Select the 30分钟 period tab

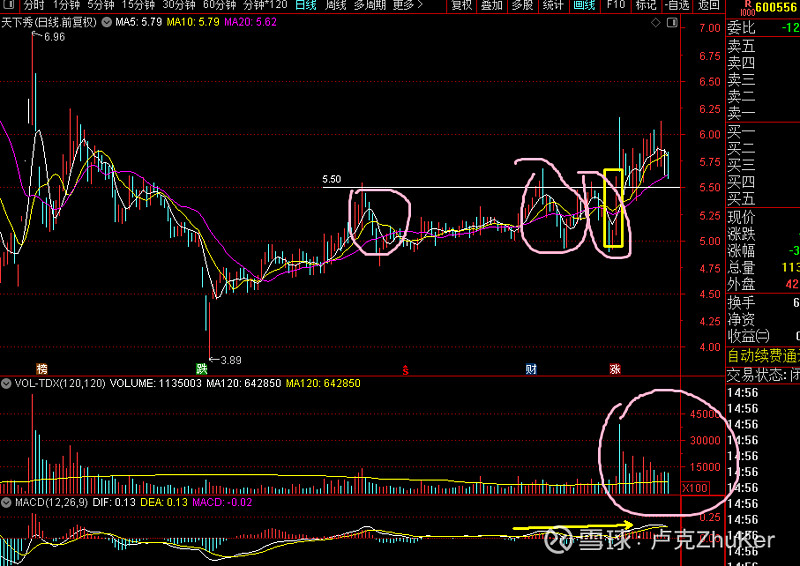pos(179,5)
